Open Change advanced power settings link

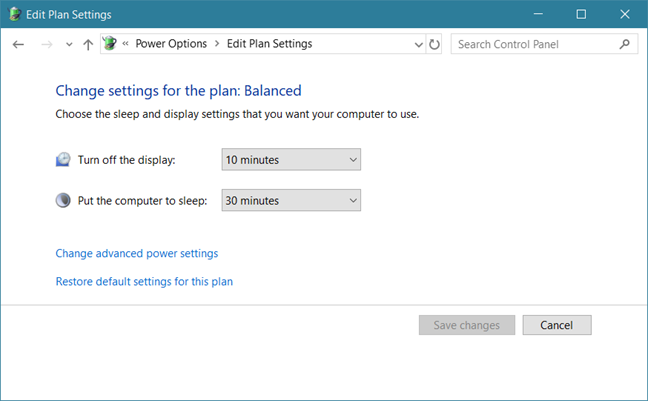(x=137, y=253)
